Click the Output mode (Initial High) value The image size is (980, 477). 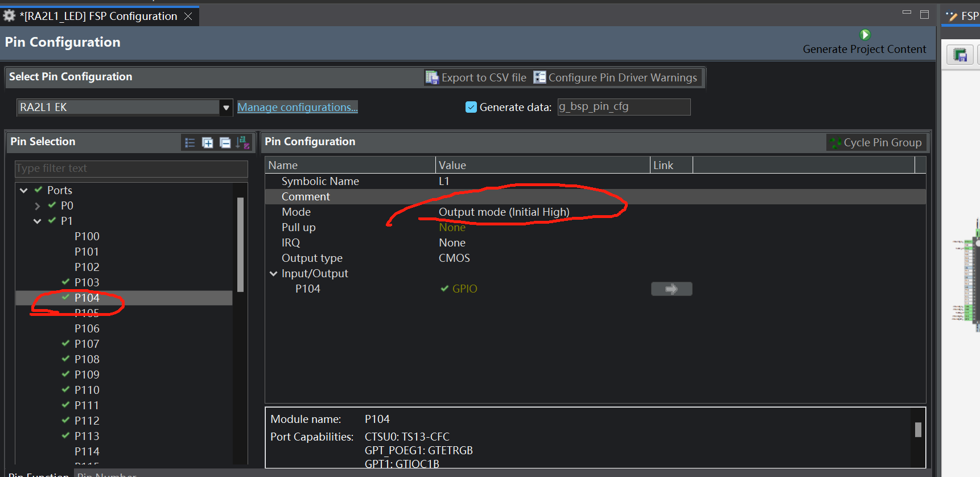(x=504, y=212)
